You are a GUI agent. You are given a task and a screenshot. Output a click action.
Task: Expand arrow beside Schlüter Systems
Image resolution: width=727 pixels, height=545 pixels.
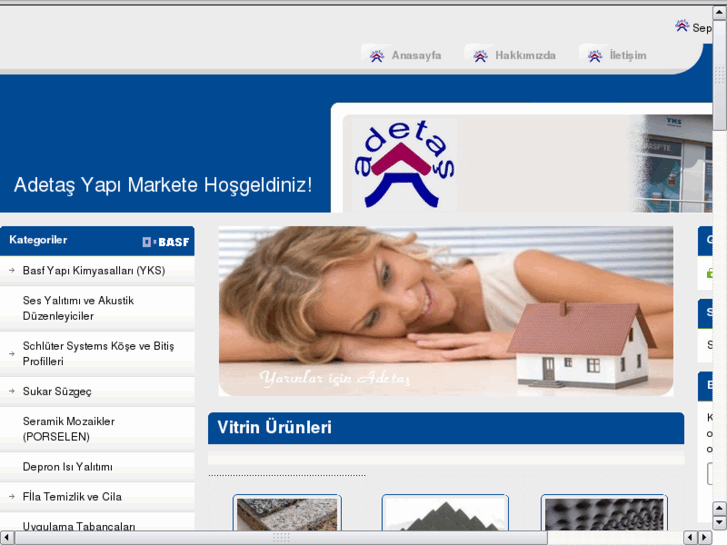pyautogui.click(x=12, y=354)
